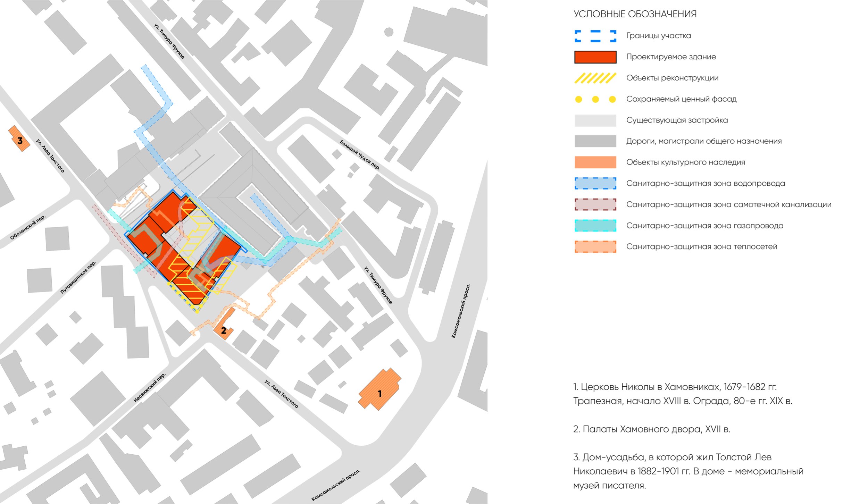Viewport: 868px width, 504px height.
Task: Click the 'Большой Чудов пер.' street label
Action: pos(360,155)
